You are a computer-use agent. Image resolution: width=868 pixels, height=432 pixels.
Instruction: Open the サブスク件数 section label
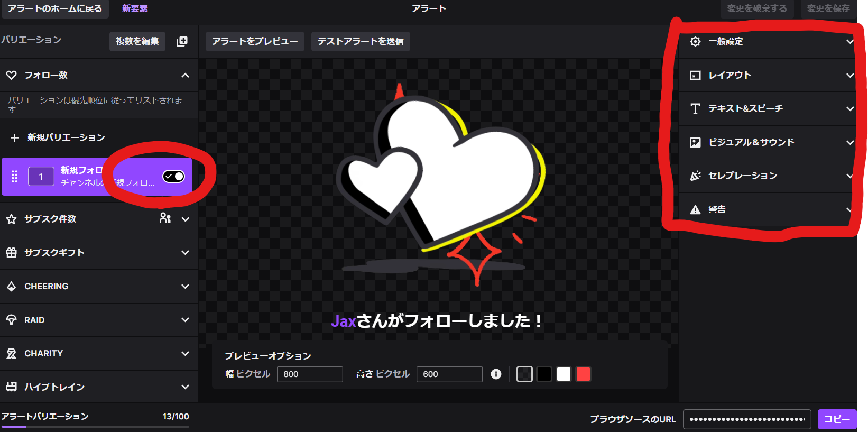[50, 219]
